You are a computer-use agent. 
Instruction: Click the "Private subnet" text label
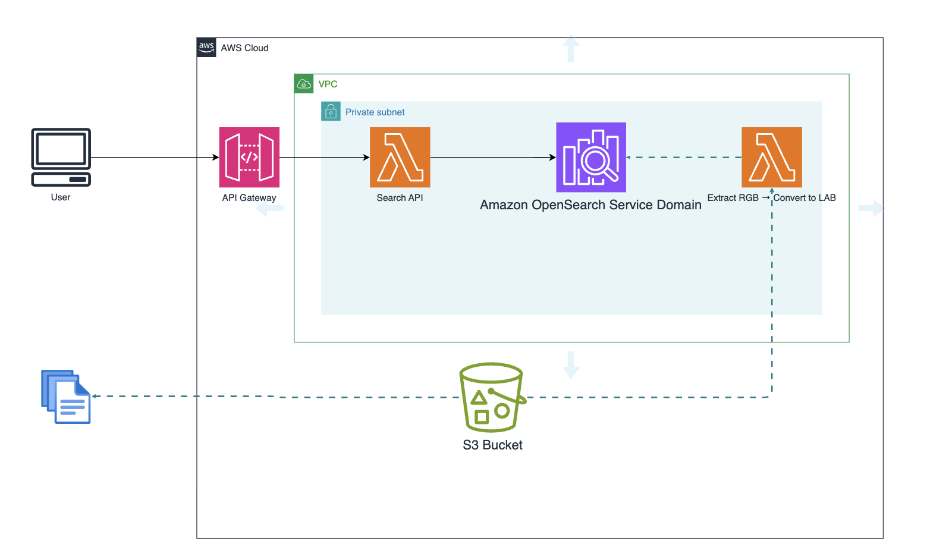[x=375, y=112]
